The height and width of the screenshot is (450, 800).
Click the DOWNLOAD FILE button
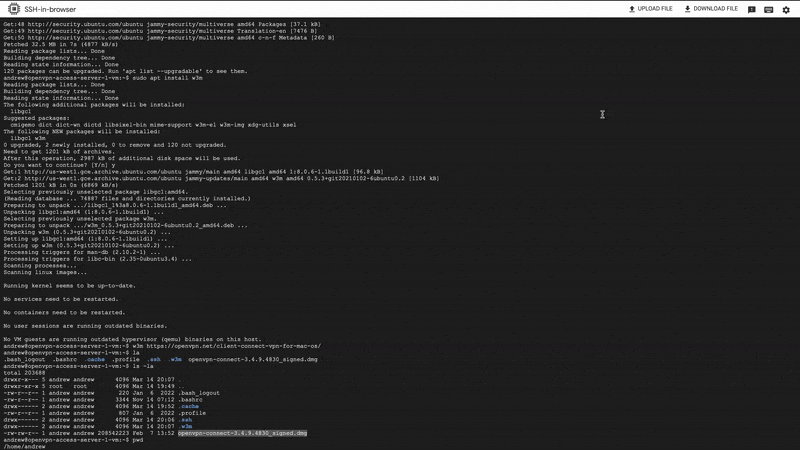click(710, 9)
